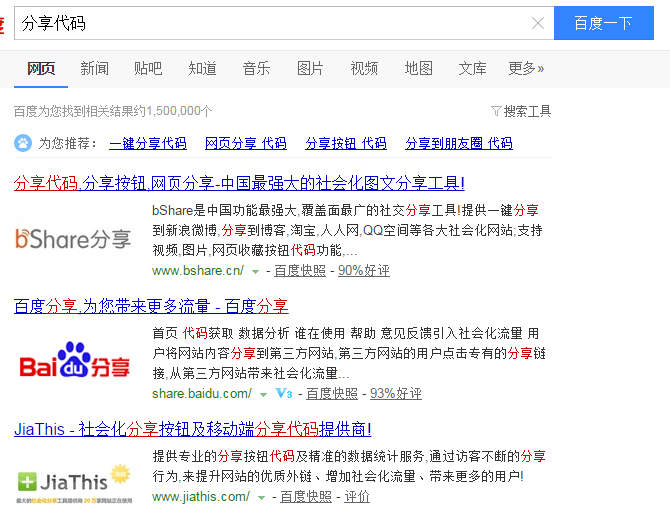Open the 搜索工具 filter icon

[x=496, y=111]
